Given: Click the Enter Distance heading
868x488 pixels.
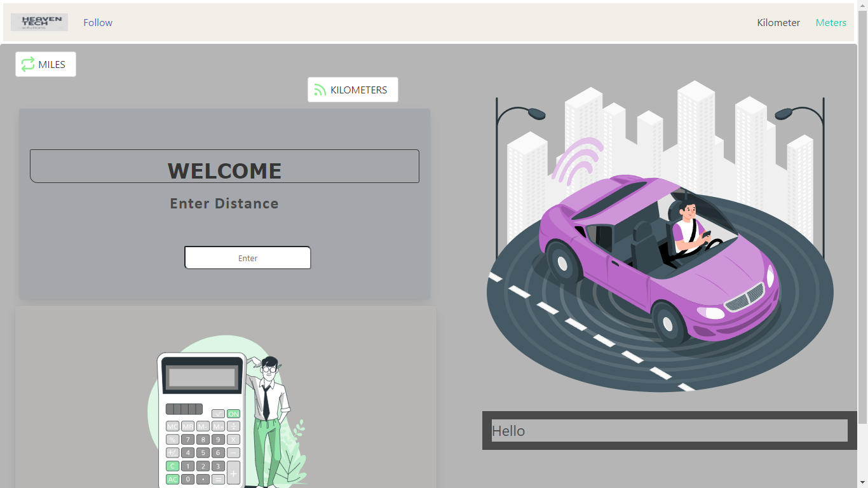Looking at the screenshot, I should 224,204.
